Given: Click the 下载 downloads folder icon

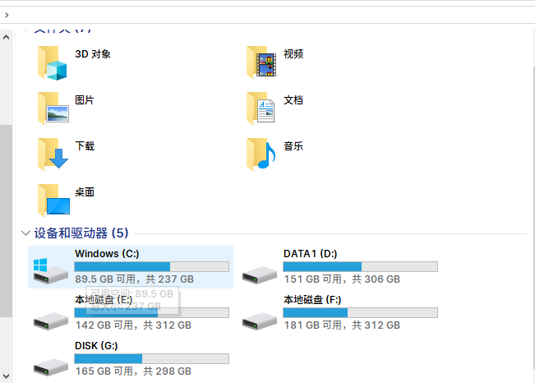Looking at the screenshot, I should [x=53, y=154].
